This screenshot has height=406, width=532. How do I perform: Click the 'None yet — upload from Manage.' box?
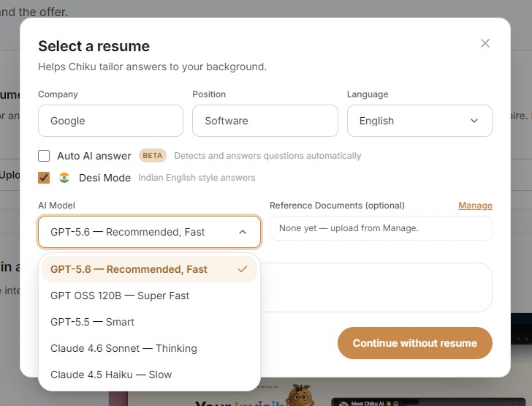pyautogui.click(x=381, y=228)
